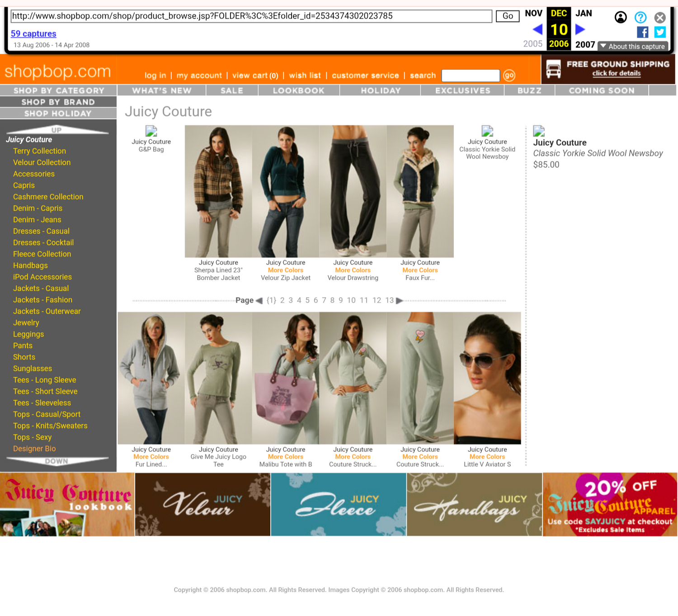This screenshot has height=616, width=678.
Task: Click More Colors under Velour Zip Jacket
Action: [286, 270]
